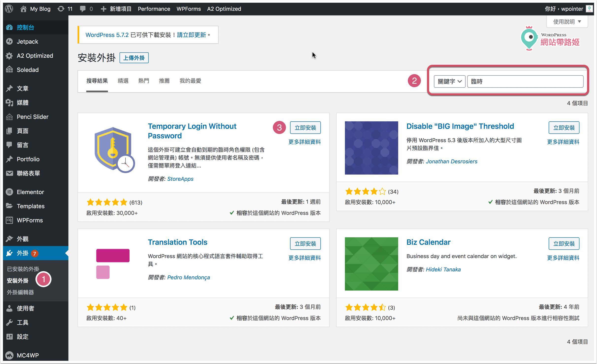Click the 外掛 plug icon
This screenshot has width=597, height=364.
9,253
